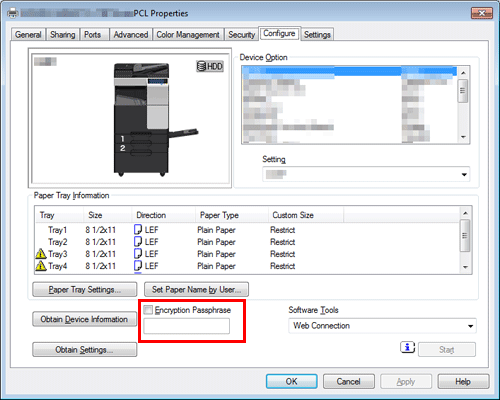Image resolution: width=500 pixels, height=400 pixels.
Task: Click the Encryption Passphrase text field
Action: 187,326
